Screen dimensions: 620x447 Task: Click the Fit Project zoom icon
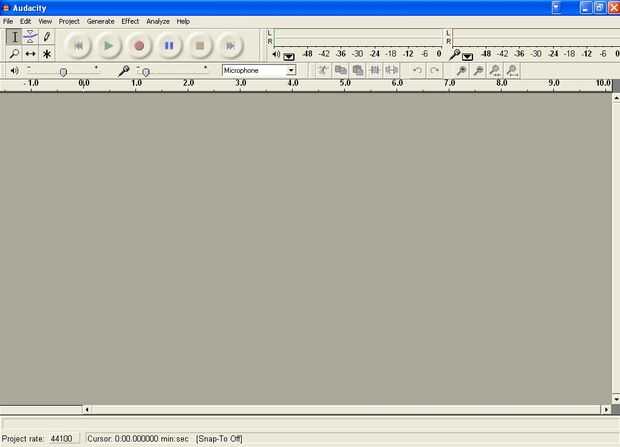pos(512,70)
